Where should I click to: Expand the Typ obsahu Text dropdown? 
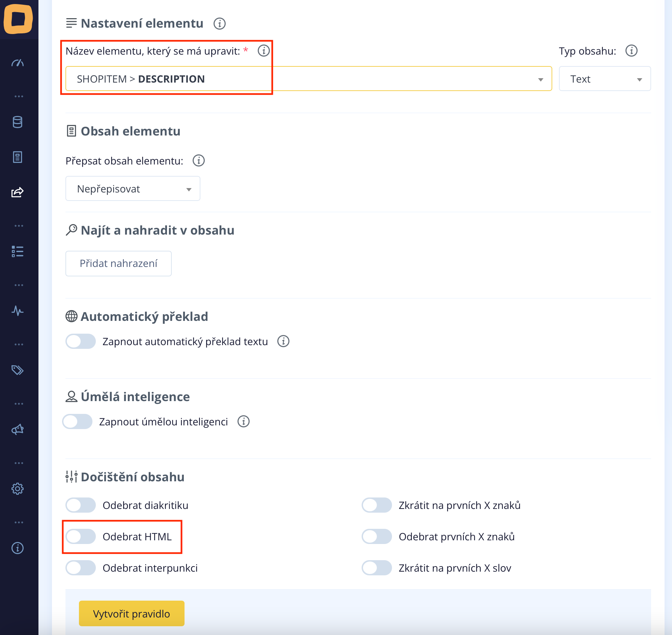[x=605, y=79]
